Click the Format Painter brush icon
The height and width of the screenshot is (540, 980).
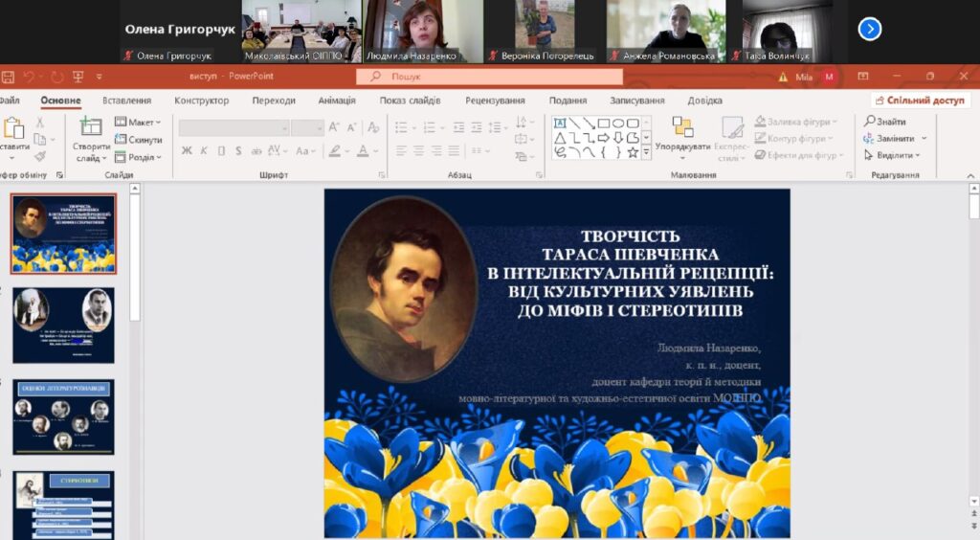(40, 156)
